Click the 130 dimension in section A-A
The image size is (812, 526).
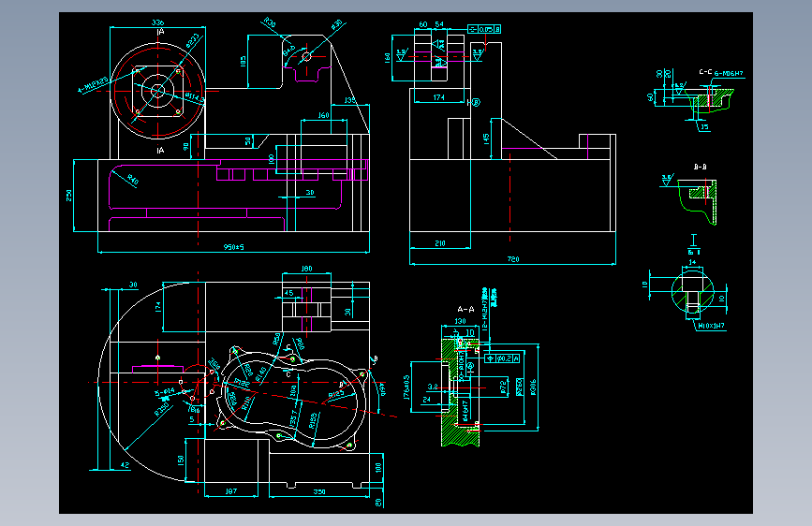[460, 321]
